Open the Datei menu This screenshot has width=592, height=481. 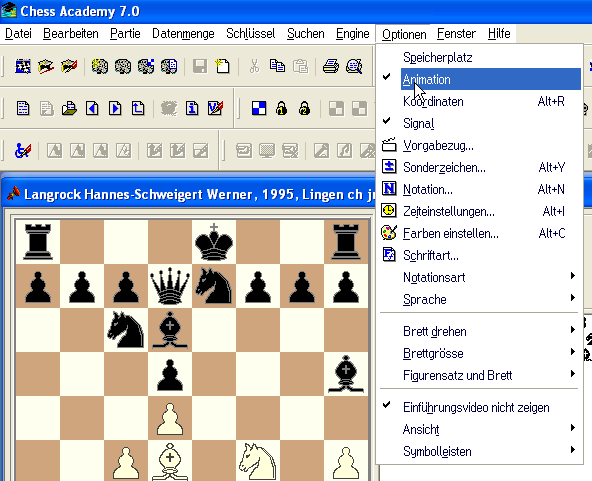[x=18, y=34]
